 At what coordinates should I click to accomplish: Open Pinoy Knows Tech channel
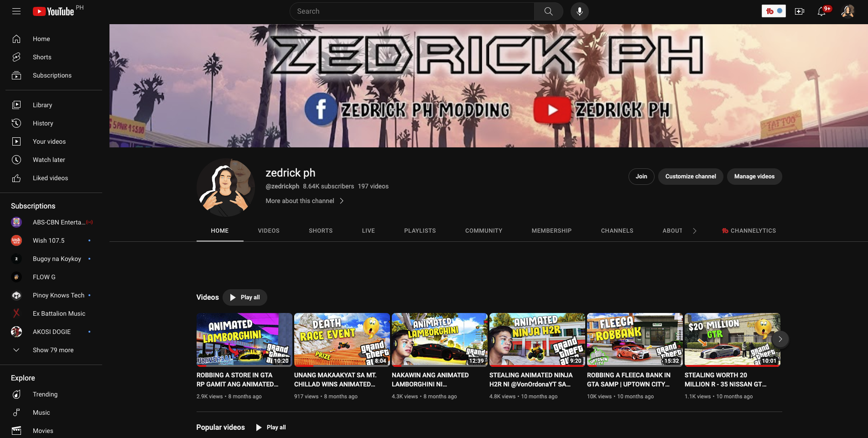[x=54, y=295]
